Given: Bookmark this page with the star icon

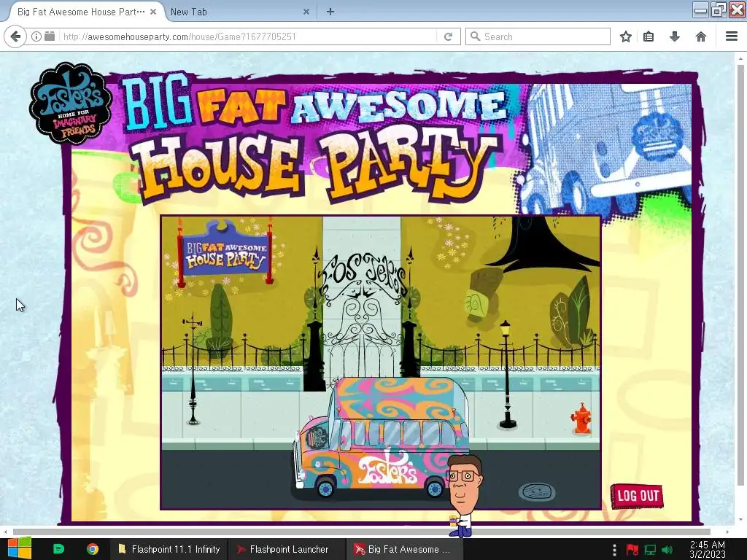Looking at the screenshot, I should tap(625, 36).
